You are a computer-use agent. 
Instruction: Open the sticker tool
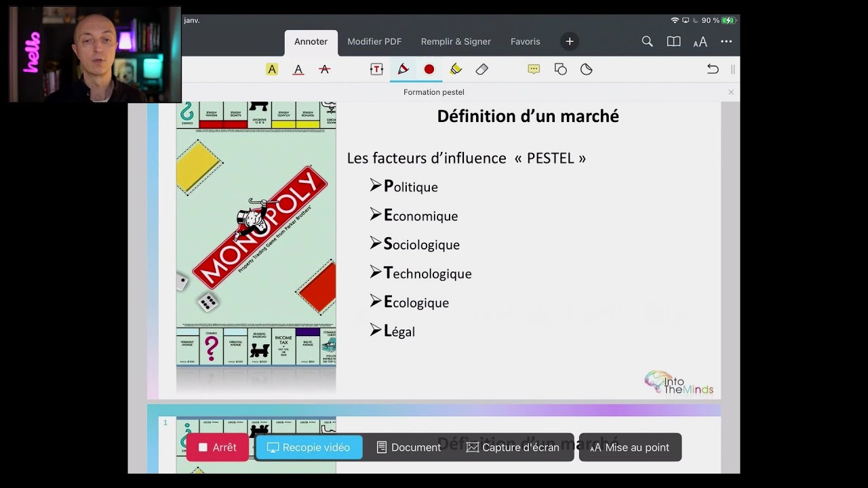(587, 69)
